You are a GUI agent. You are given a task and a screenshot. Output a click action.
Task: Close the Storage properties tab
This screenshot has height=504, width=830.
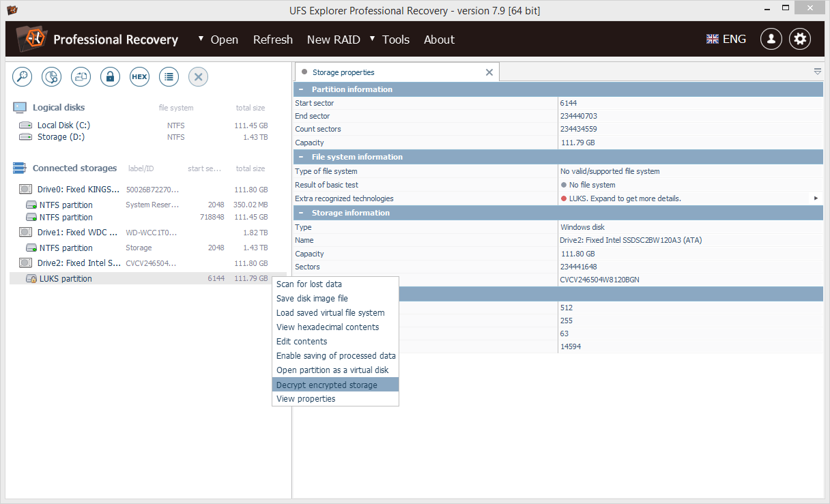point(489,72)
